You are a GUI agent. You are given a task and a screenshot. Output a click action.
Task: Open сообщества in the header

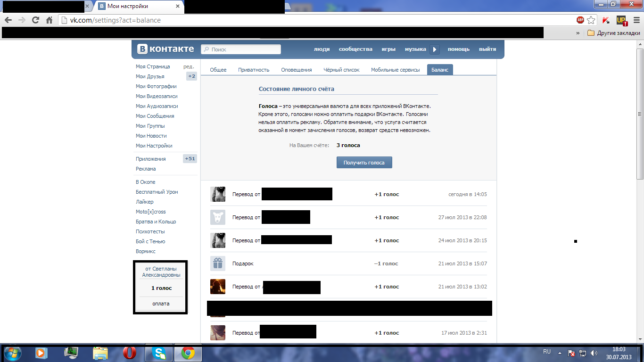355,49
